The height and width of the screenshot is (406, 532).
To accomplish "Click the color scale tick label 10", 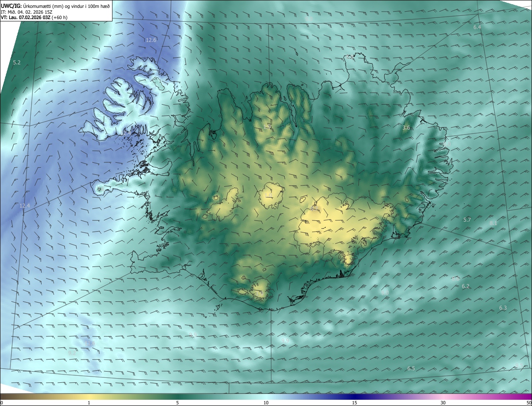I will tap(266, 403).
